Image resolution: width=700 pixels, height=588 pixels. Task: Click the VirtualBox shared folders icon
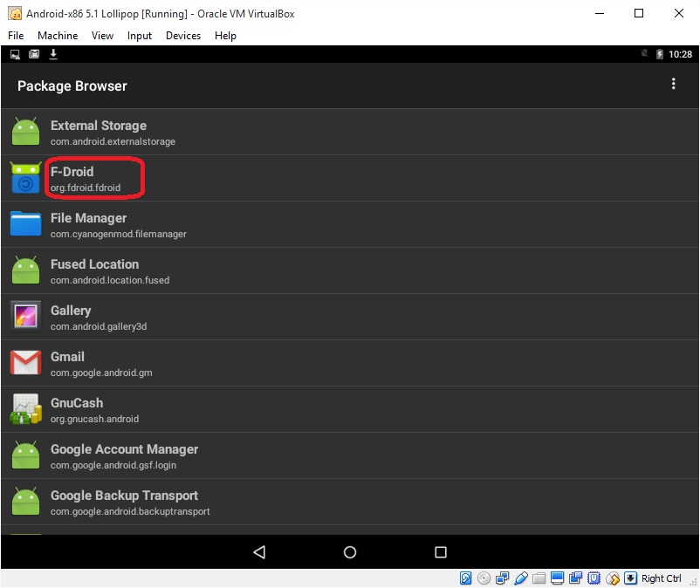539,578
